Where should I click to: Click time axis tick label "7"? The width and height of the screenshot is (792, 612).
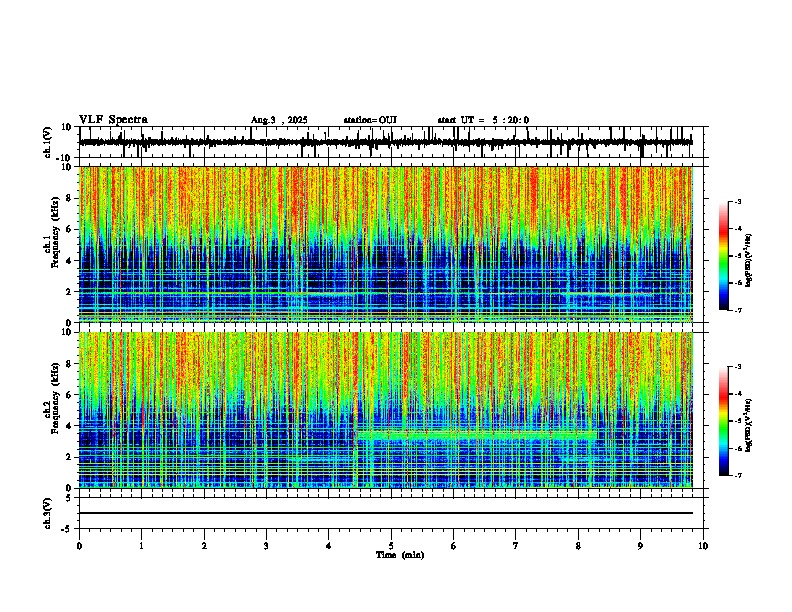pos(516,546)
